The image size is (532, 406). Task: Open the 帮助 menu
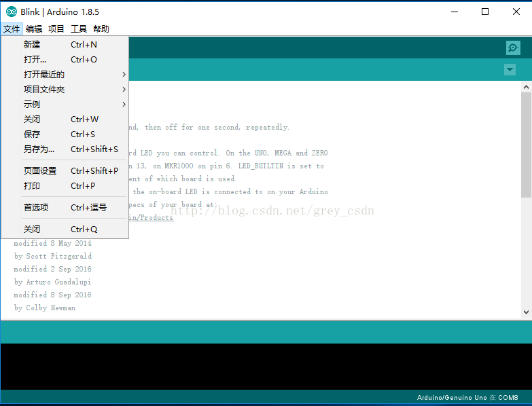101,29
